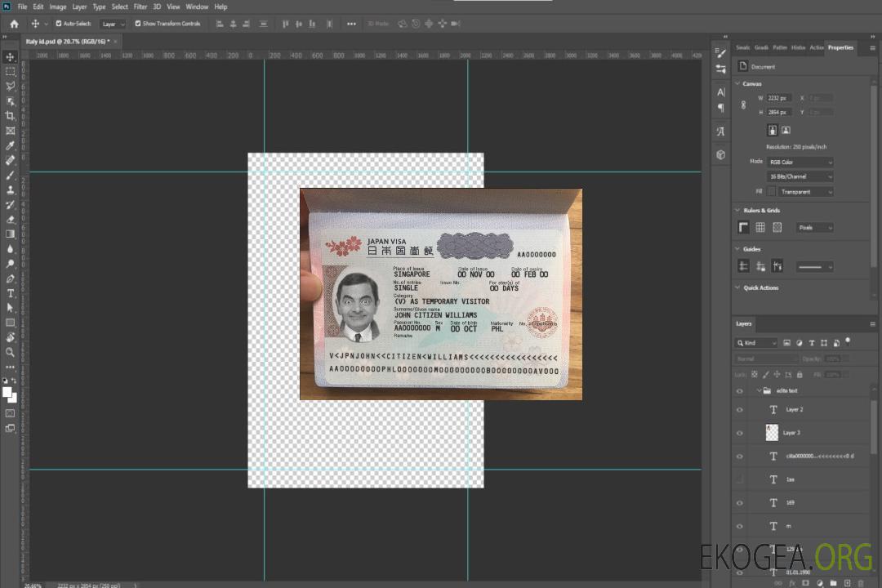Click the three dots more options button
Image resolution: width=882 pixels, height=588 pixels.
(x=351, y=24)
